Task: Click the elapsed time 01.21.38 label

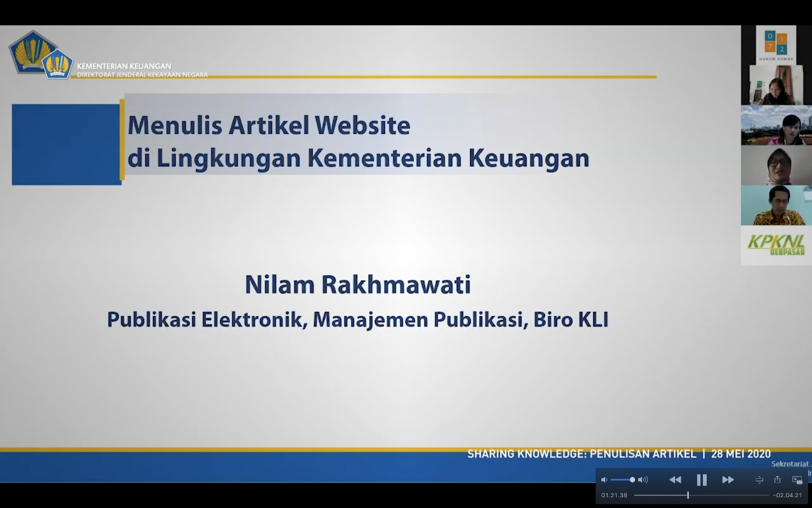Action: click(x=614, y=495)
